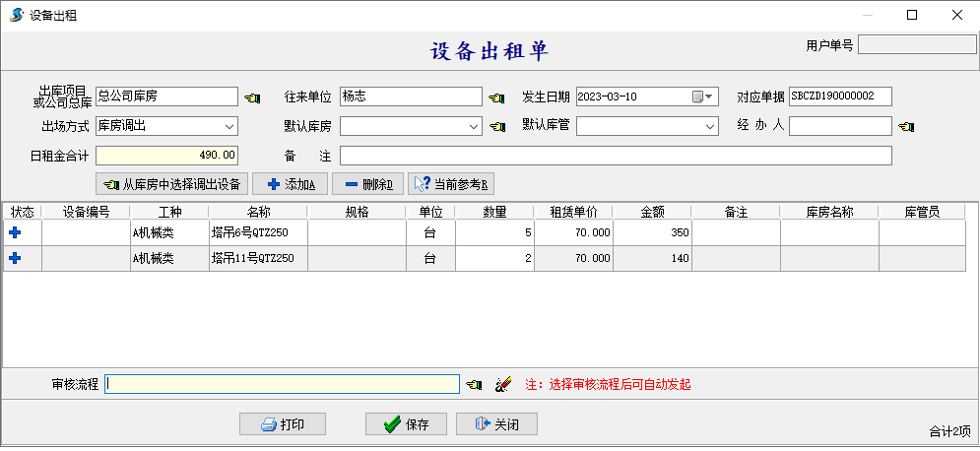Expand the 出场方式 dropdown
The width and height of the screenshot is (980, 451).
(x=229, y=126)
